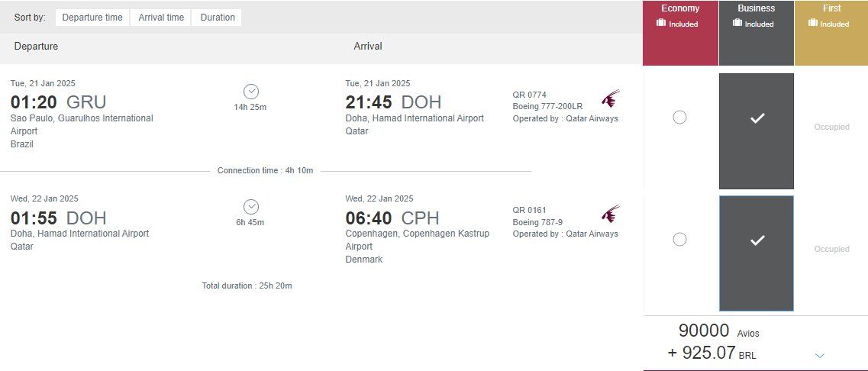Viewport: 868px width, 371px height.
Task: Click the baggage icon under First
Action: pyautogui.click(x=813, y=24)
